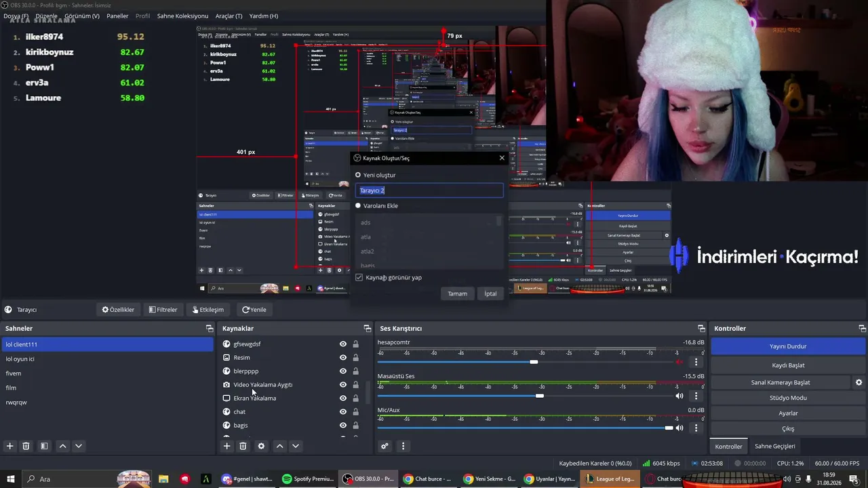Add a new scene with the plus icon
This screenshot has width=868, height=488.
(x=9, y=446)
